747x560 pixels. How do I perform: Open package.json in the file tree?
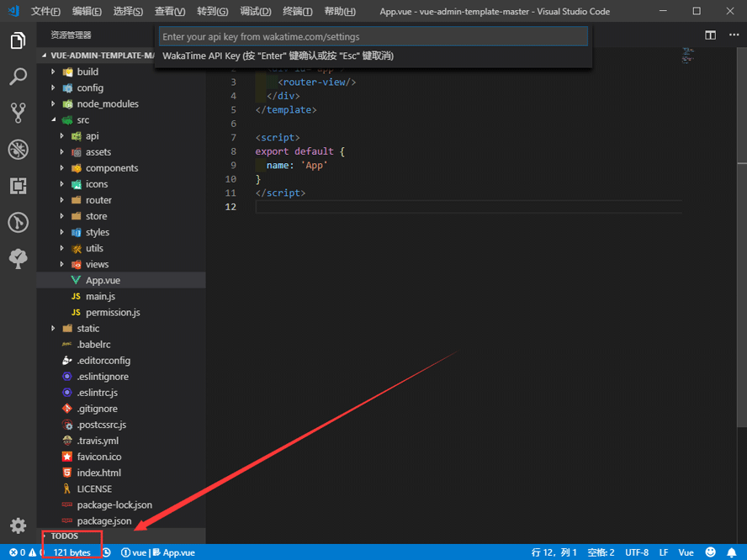[121, 521]
